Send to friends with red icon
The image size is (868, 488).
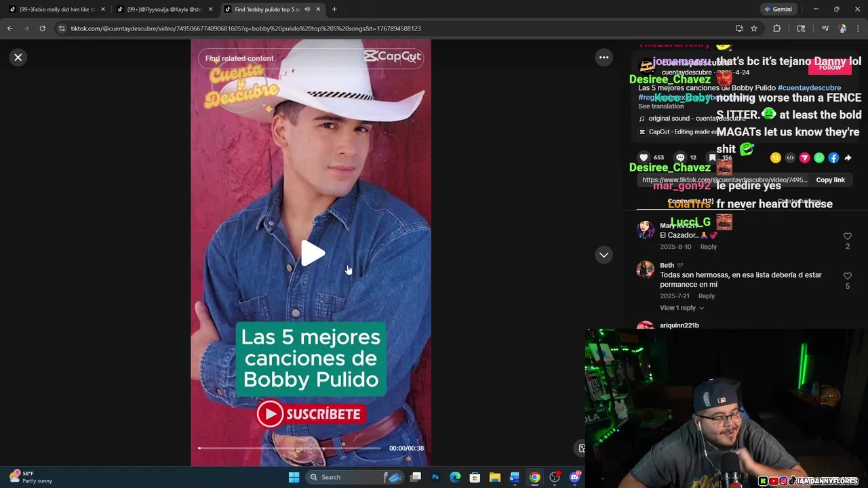pyautogui.click(x=804, y=158)
